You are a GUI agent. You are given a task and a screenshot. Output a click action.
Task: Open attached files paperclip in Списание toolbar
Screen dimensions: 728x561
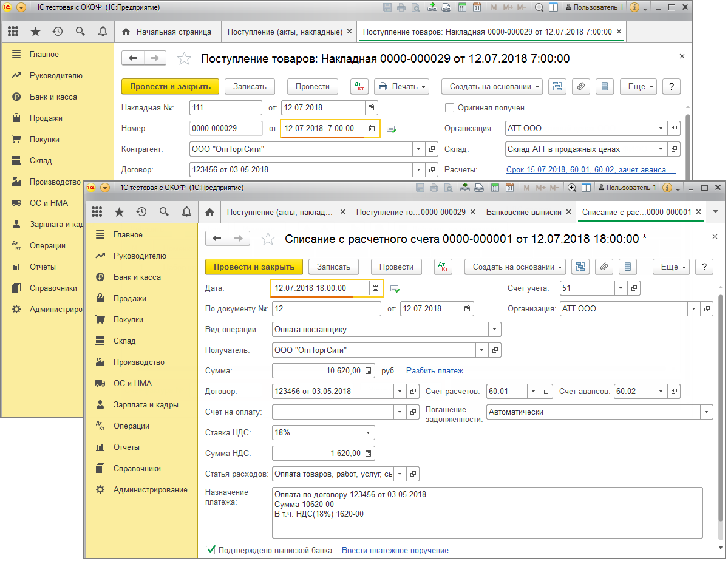coord(604,267)
